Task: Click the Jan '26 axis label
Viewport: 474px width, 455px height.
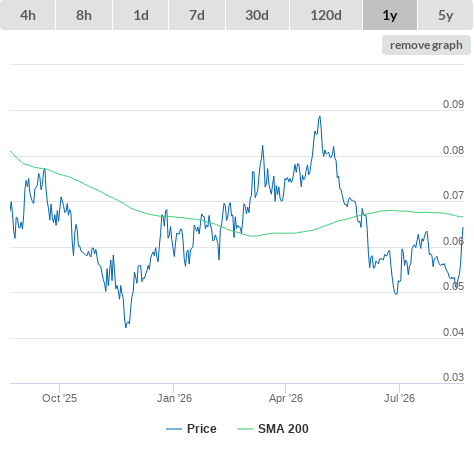Action: [174, 398]
